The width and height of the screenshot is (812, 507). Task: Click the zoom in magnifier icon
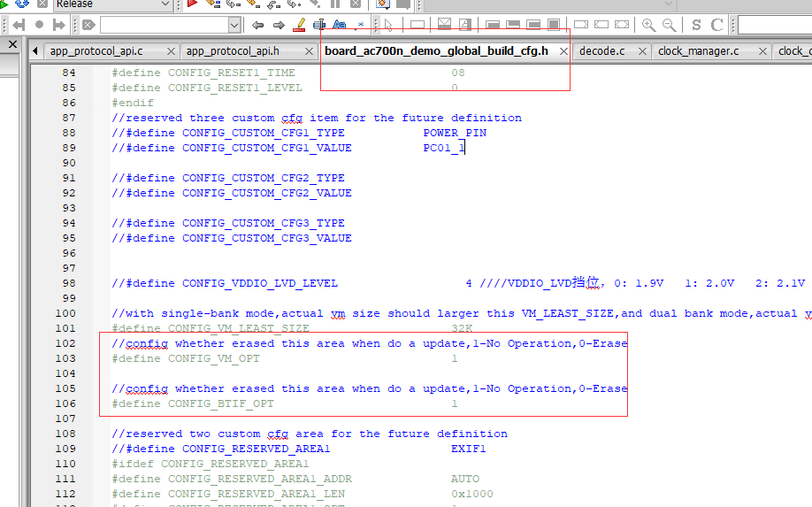[x=648, y=25]
